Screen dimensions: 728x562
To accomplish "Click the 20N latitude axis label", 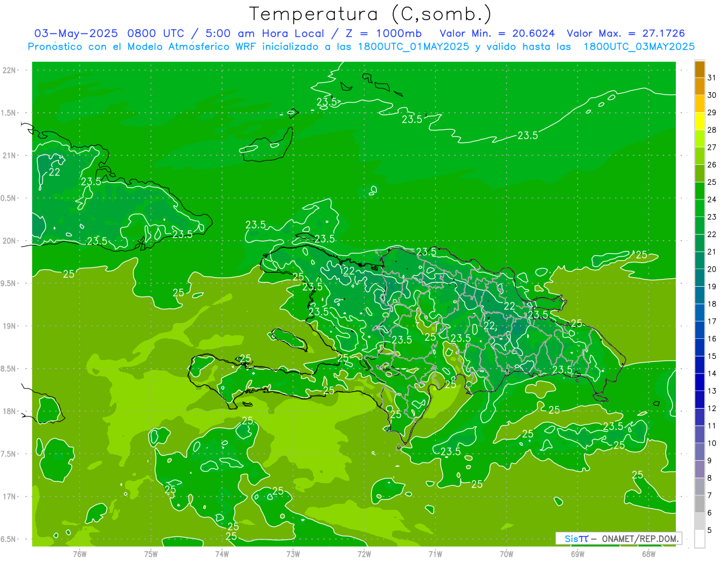I will (9, 241).
